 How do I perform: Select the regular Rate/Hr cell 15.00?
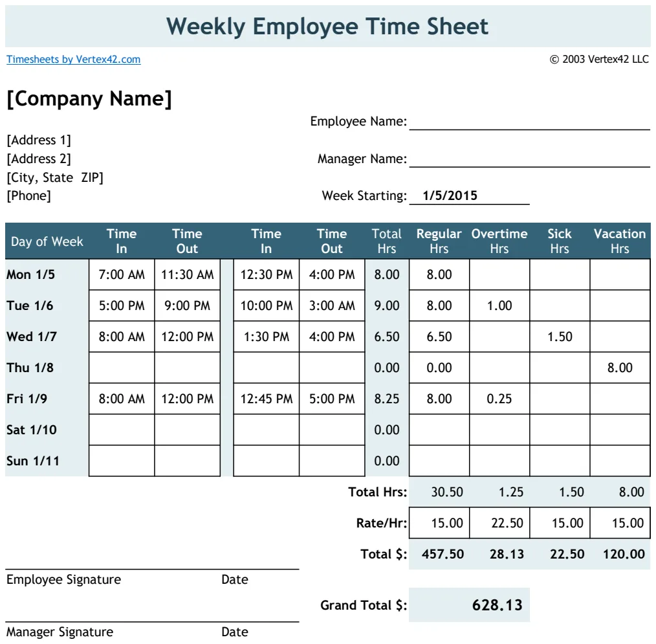pos(439,523)
